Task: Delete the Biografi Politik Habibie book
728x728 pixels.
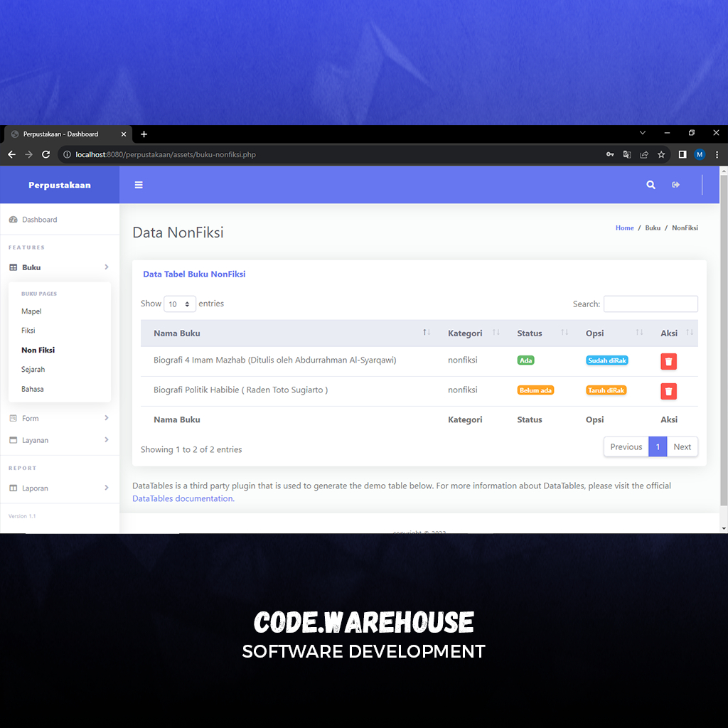Action: 668,391
